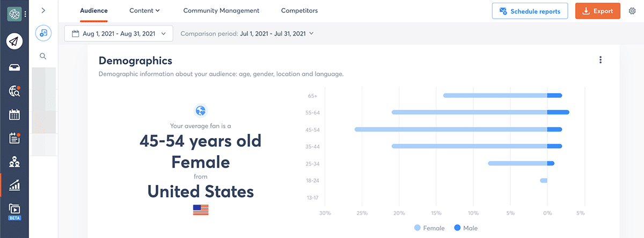Expand the Comparison period dropdown
Viewport: 644px width, 238px height.
pyautogui.click(x=247, y=33)
